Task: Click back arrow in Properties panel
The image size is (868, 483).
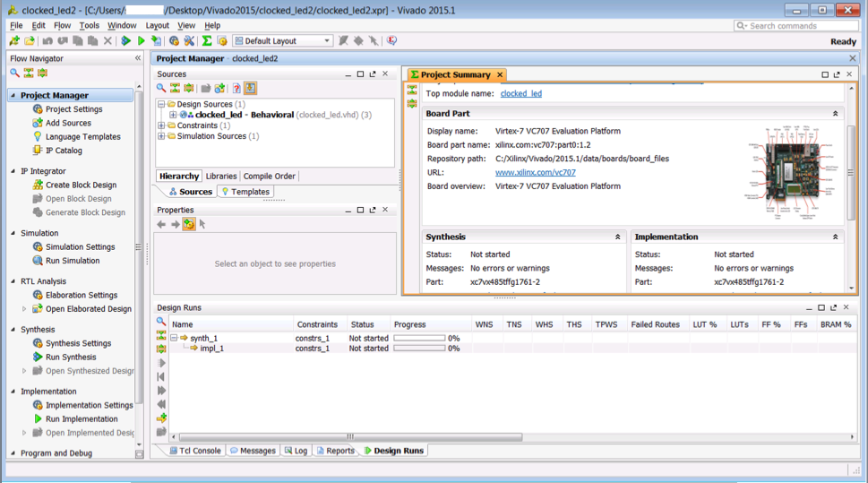Action: pyautogui.click(x=161, y=224)
